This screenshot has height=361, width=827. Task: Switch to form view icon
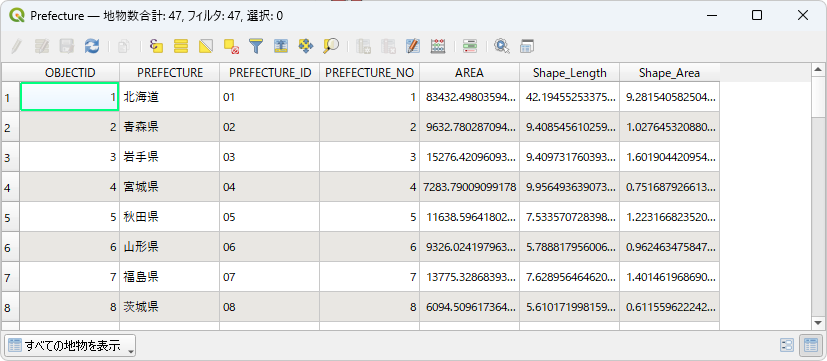click(786, 346)
